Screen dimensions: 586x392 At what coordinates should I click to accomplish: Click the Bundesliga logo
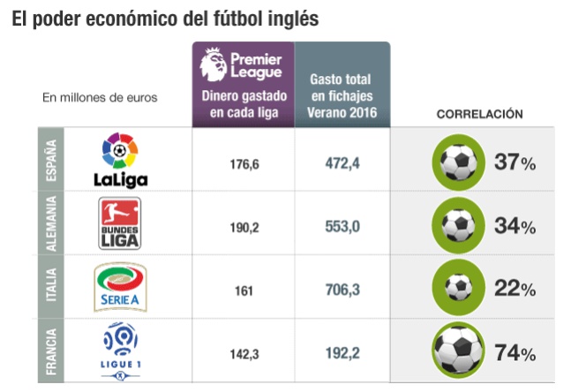tap(120, 223)
